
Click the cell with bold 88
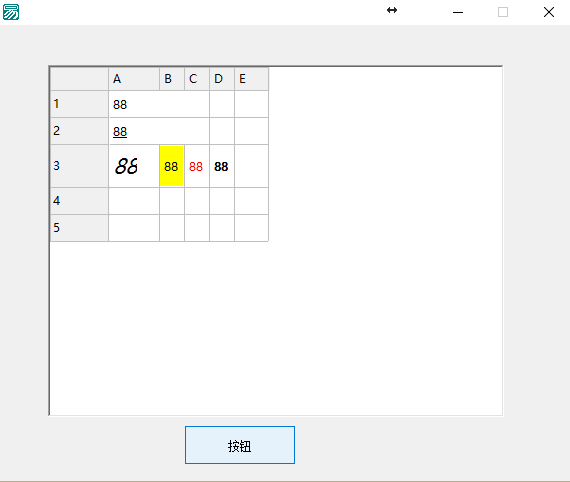point(222,166)
